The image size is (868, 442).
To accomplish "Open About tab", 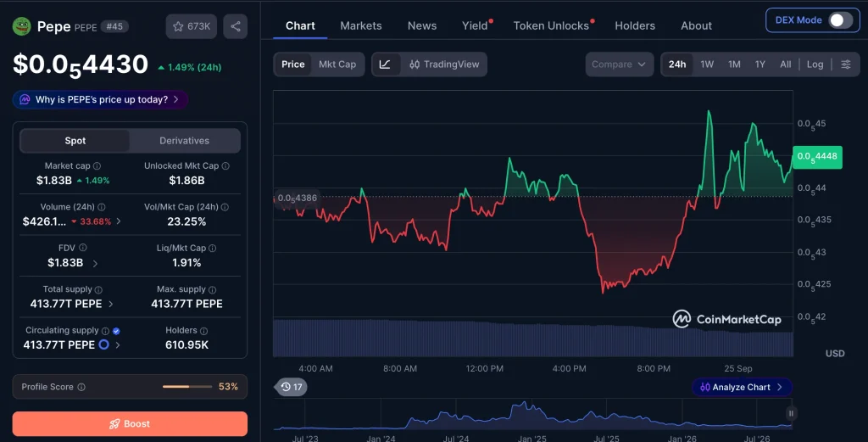I will click(x=697, y=25).
